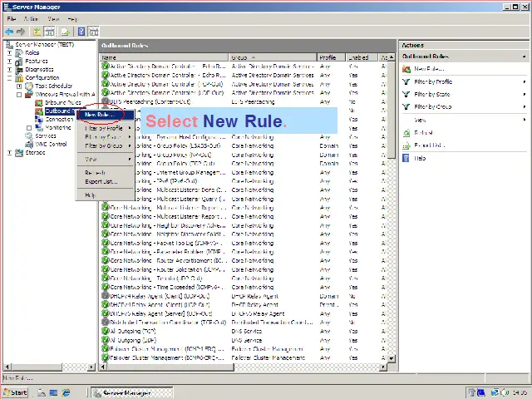The height and width of the screenshot is (399, 532).
Task: Click Export List in the Actions pane
Action: 429,145
